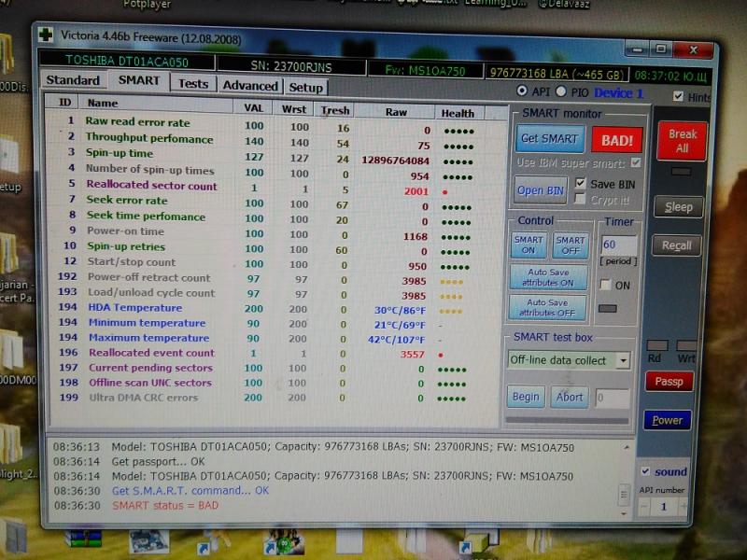Click the 'SMART status = BAD' log line

(165, 505)
